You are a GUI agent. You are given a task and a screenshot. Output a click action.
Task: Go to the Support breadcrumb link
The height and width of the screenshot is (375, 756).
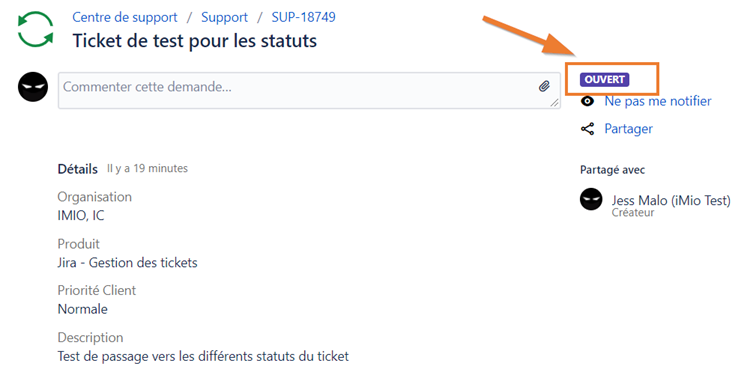coord(224,17)
